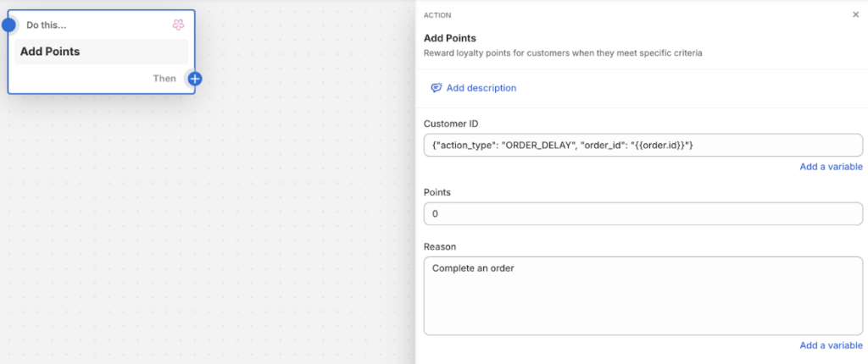Click the reward loyalty points description text
The height and width of the screenshot is (364, 868).
(563, 52)
